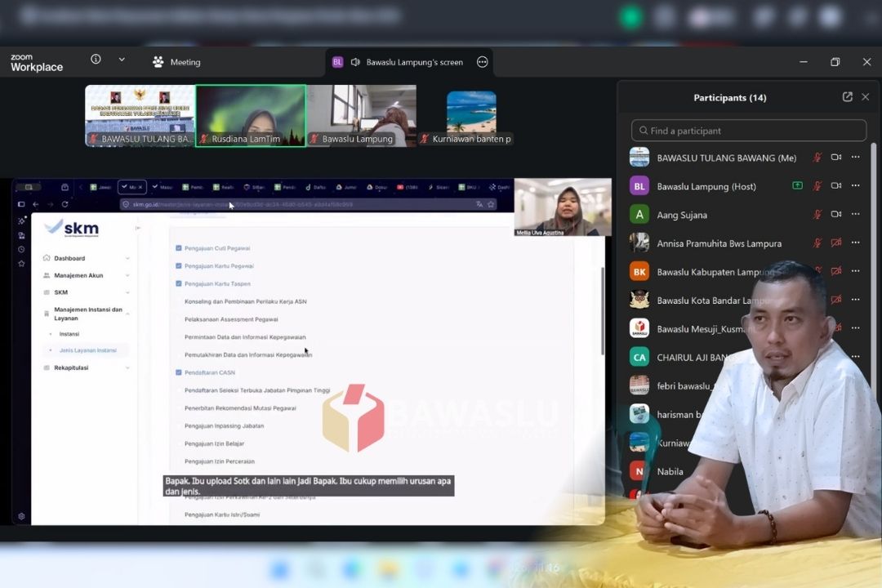Focus the Find a participant field

(x=749, y=131)
